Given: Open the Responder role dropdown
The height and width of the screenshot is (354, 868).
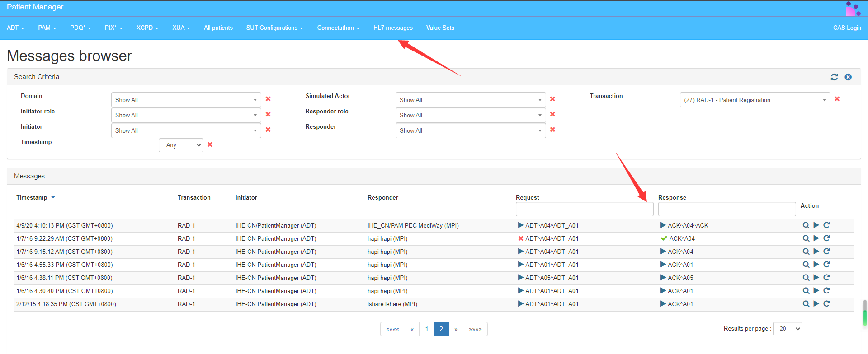Looking at the screenshot, I should click(471, 115).
